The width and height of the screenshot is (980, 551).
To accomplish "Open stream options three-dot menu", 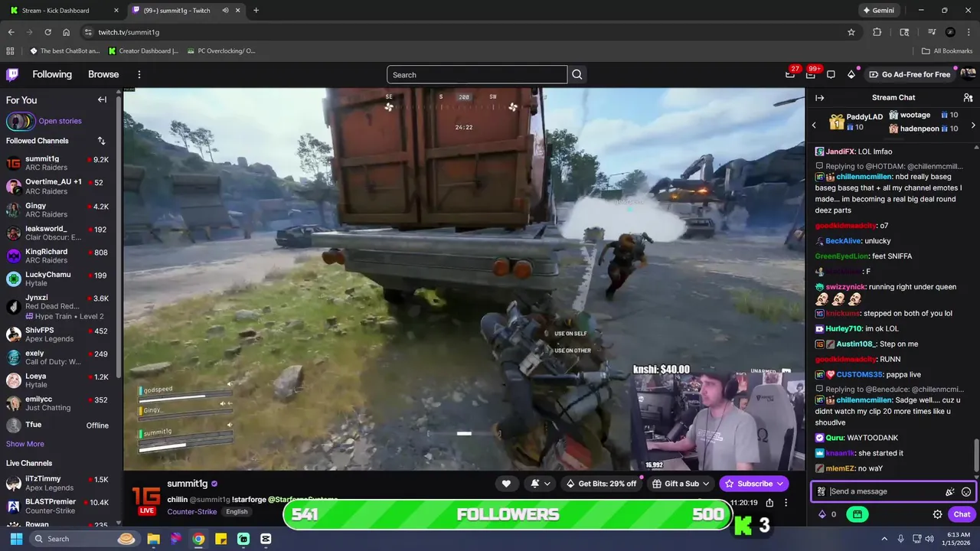I will [786, 503].
